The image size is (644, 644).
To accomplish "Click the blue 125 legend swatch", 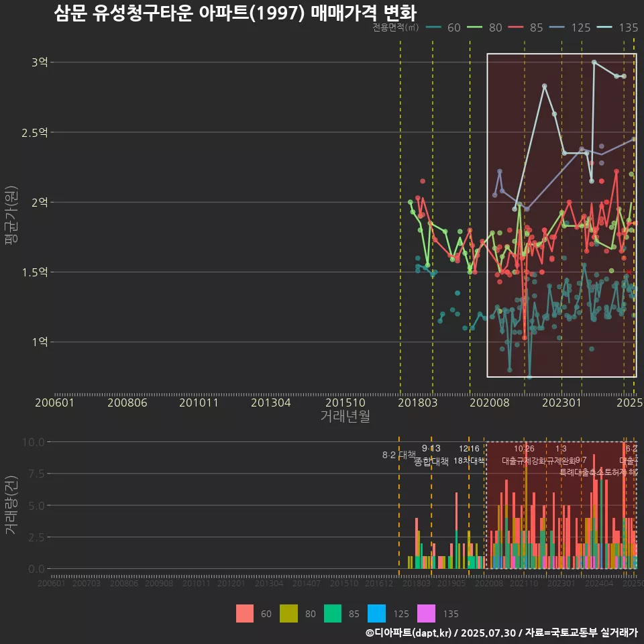I will (376, 614).
